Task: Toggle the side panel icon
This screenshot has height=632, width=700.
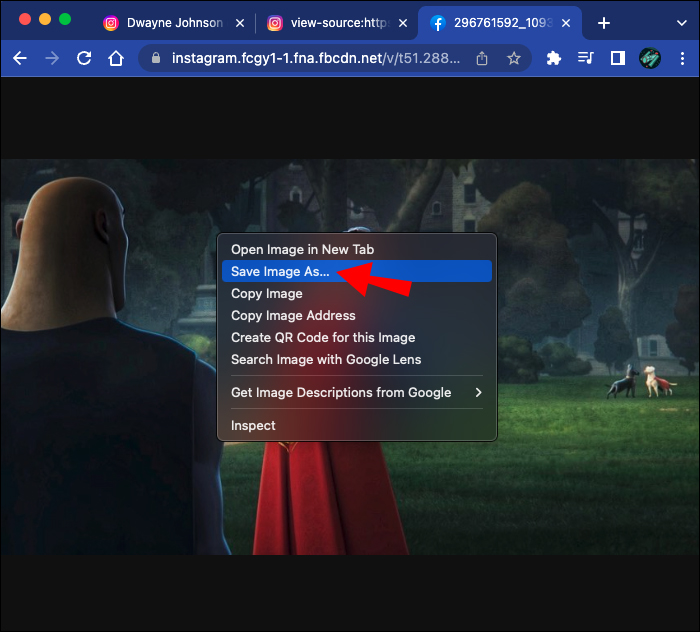Action: click(618, 58)
